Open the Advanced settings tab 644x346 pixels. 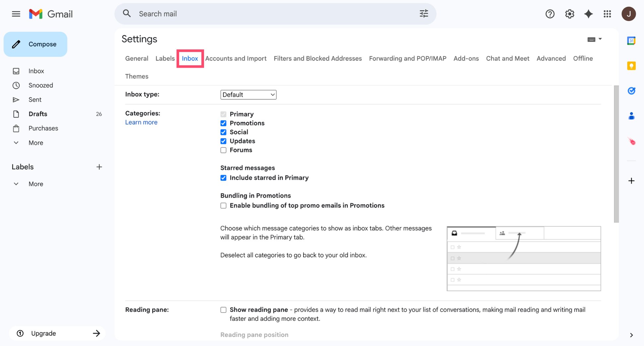tap(551, 58)
